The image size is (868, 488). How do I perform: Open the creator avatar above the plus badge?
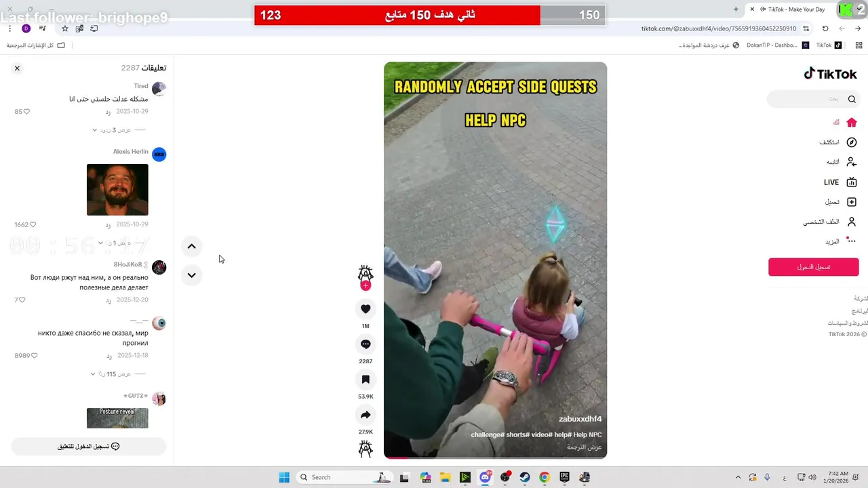[x=366, y=273]
